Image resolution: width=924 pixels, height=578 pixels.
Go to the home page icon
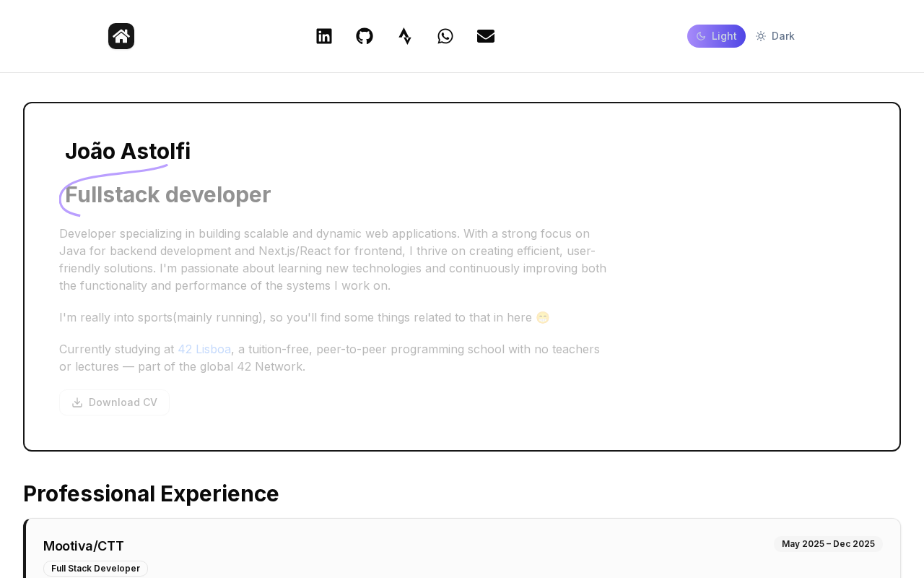click(121, 36)
